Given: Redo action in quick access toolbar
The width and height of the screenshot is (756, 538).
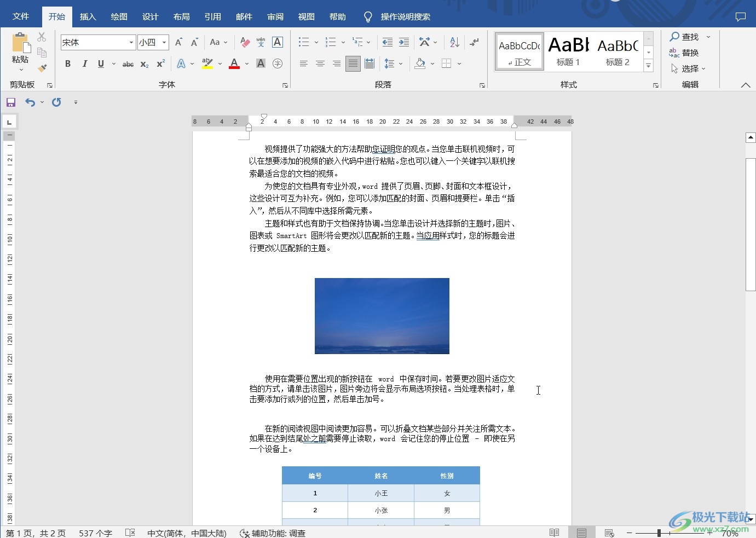Looking at the screenshot, I should [56, 102].
